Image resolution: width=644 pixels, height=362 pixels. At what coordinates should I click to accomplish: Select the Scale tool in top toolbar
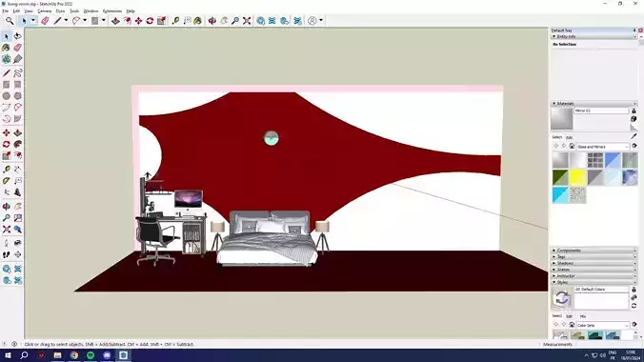tap(161, 21)
